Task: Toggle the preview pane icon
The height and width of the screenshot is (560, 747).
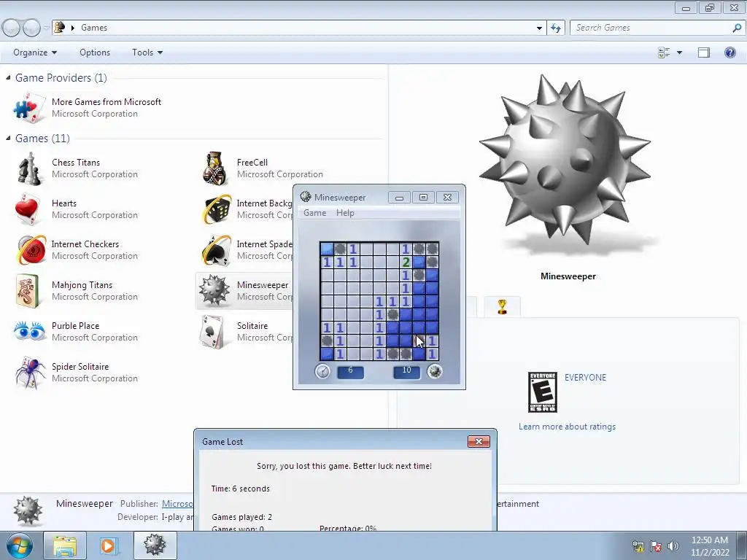Action: (704, 52)
